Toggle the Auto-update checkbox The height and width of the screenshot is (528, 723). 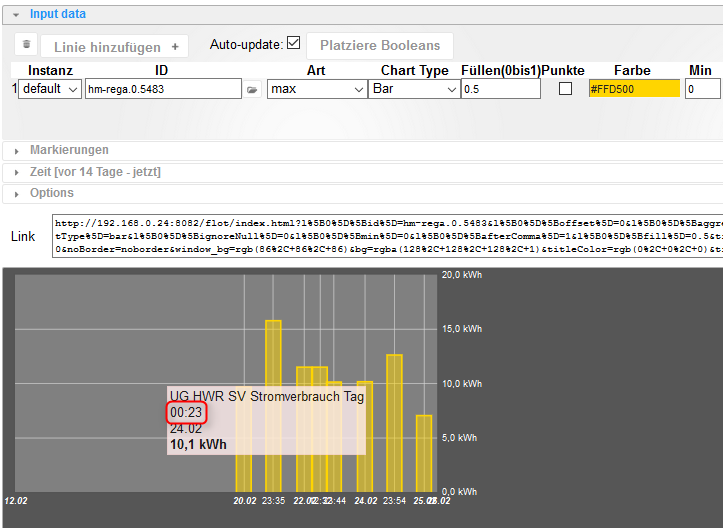pos(293,43)
